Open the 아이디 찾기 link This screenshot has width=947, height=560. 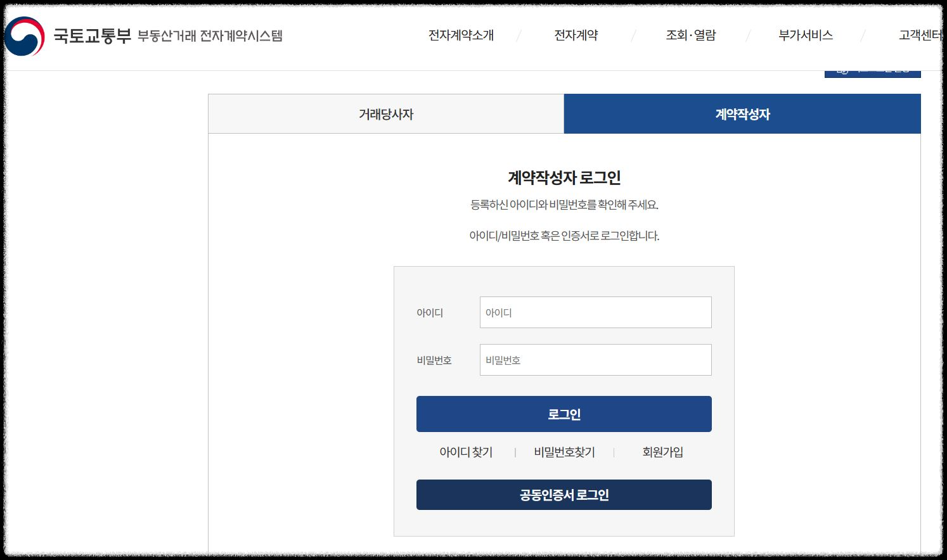click(467, 452)
